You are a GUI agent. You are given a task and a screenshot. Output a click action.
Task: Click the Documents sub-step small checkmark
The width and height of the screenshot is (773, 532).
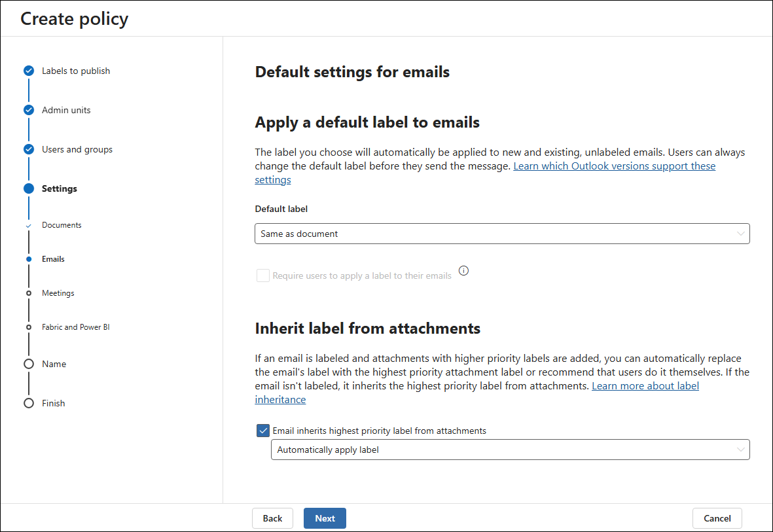click(x=29, y=226)
